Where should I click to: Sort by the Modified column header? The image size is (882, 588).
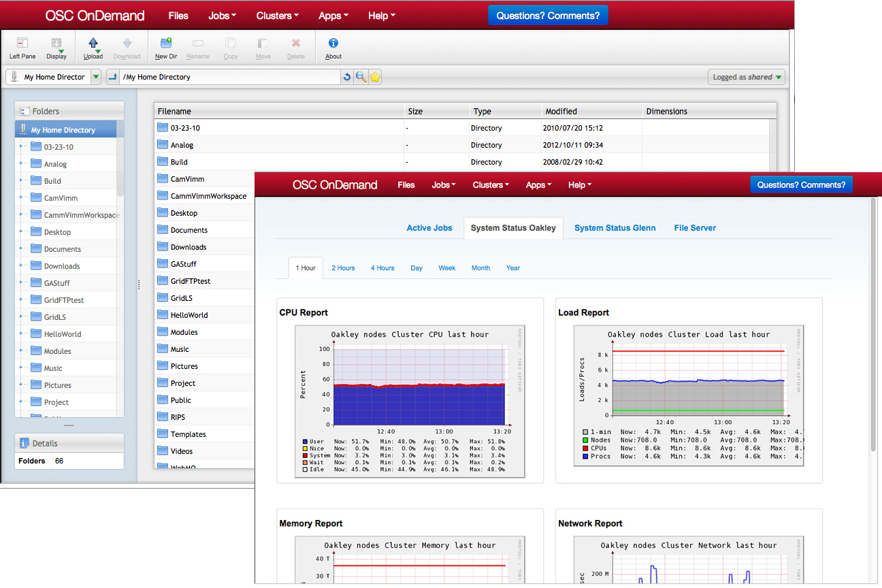coord(591,111)
